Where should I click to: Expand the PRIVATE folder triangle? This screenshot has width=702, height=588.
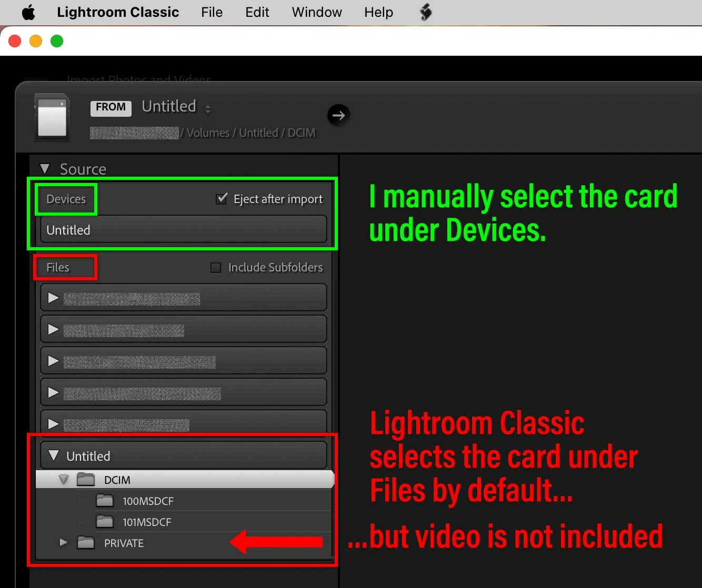pos(64,542)
